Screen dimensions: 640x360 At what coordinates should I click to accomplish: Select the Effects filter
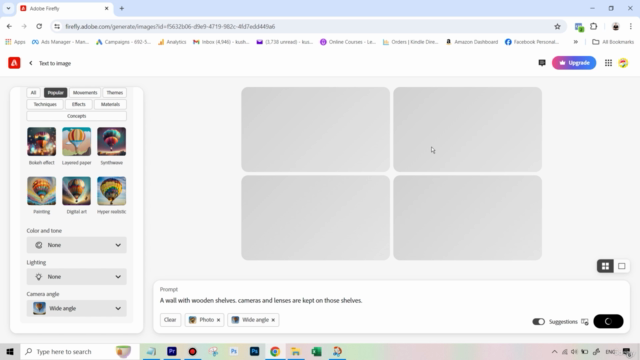79,104
